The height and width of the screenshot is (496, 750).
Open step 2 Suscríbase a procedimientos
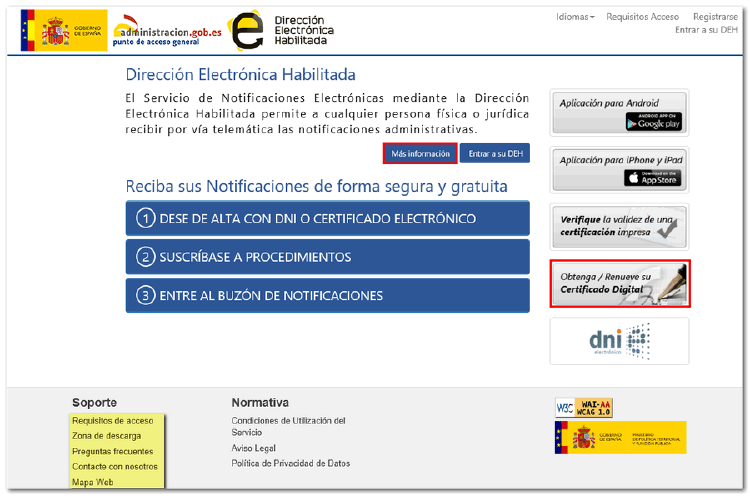point(328,257)
